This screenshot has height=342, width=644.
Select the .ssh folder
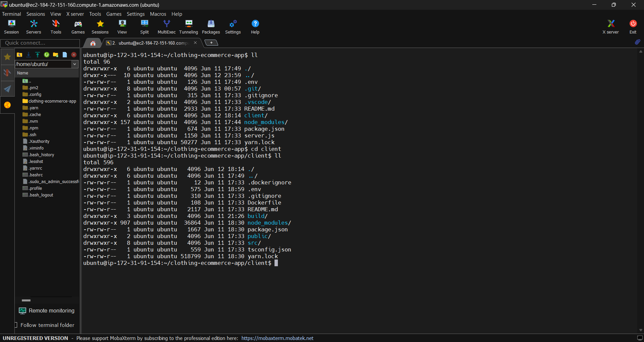point(30,134)
